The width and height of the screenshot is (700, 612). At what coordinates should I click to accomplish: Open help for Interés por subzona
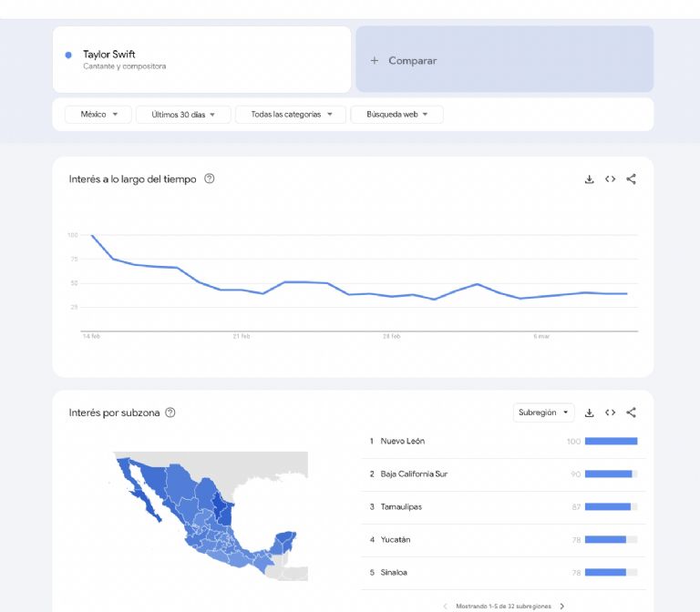click(170, 413)
